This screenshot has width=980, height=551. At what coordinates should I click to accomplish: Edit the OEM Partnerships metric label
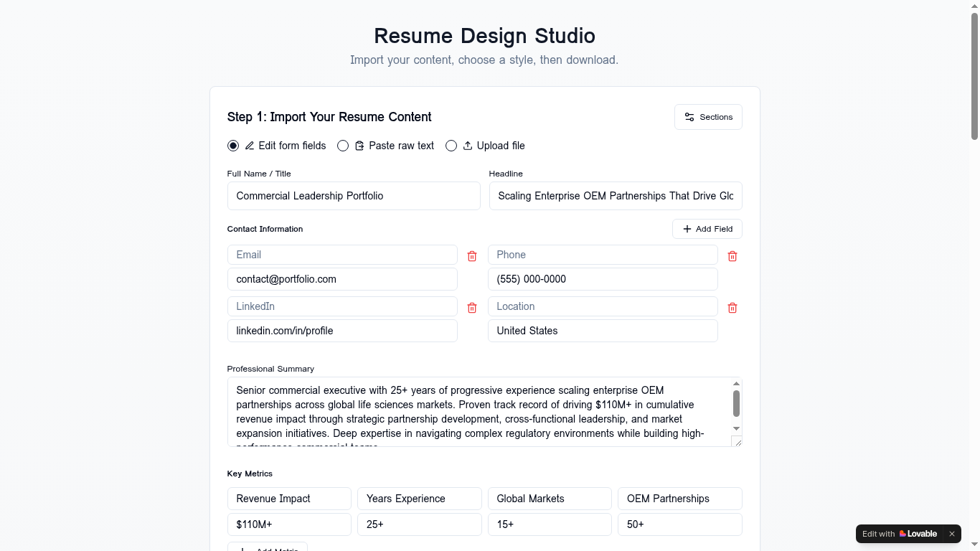click(x=680, y=499)
